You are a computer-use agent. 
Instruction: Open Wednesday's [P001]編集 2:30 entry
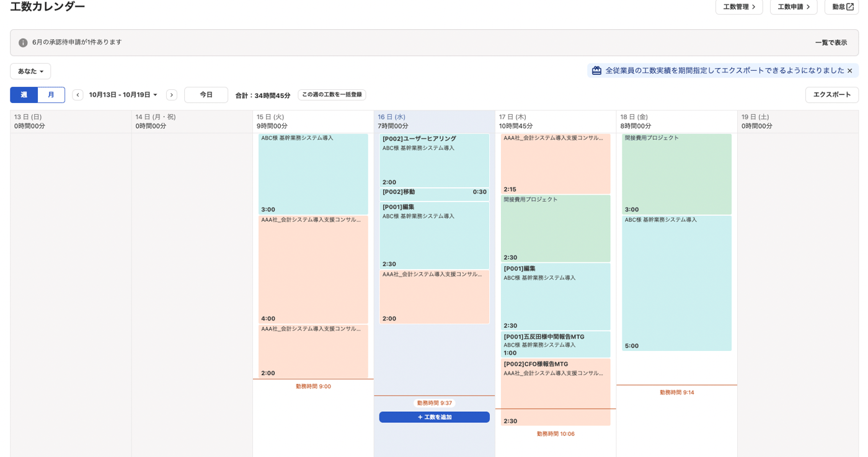pos(435,236)
